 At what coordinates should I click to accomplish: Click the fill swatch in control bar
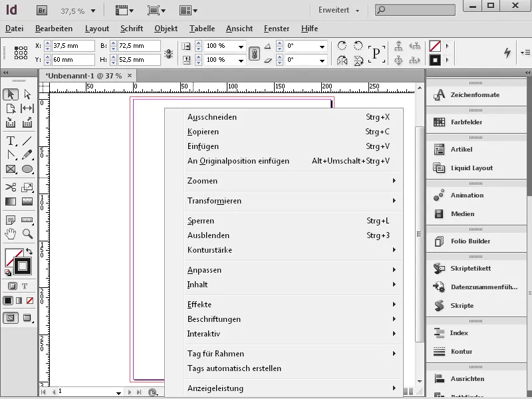point(435,46)
